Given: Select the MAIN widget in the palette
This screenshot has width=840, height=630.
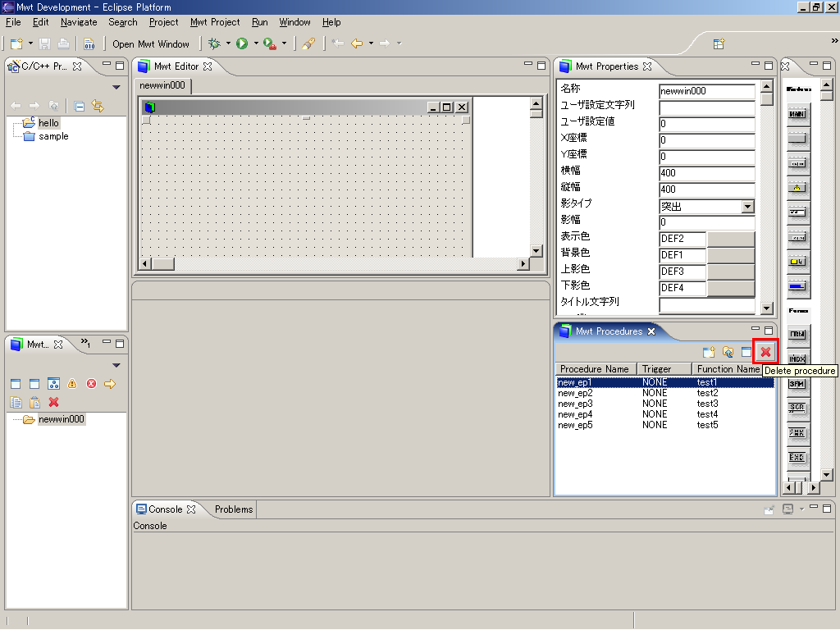Looking at the screenshot, I should (x=797, y=114).
